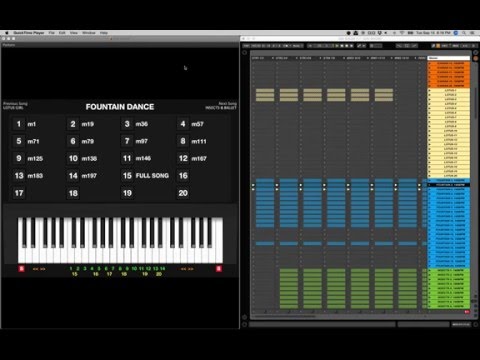Go to Next Song INSECTS & BALLET
Viewport: 480px width, 360px height.
(x=221, y=106)
